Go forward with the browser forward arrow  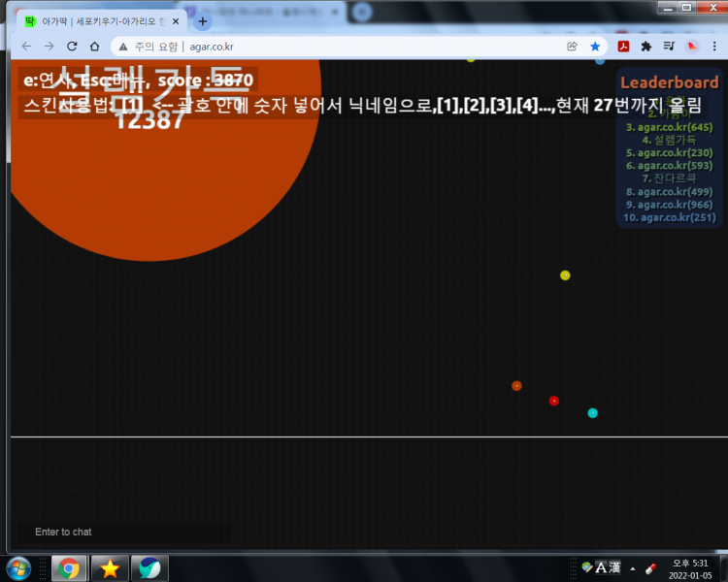coord(49,47)
